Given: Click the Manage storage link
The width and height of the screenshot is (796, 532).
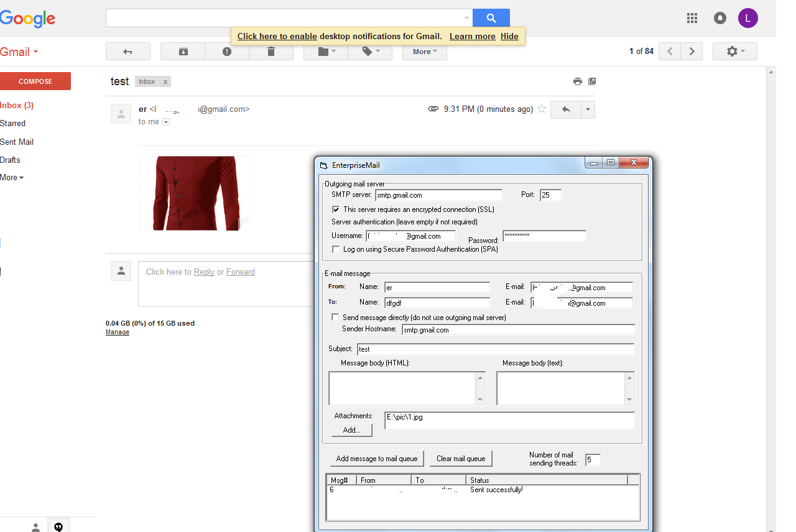Looking at the screenshot, I should click(118, 332).
